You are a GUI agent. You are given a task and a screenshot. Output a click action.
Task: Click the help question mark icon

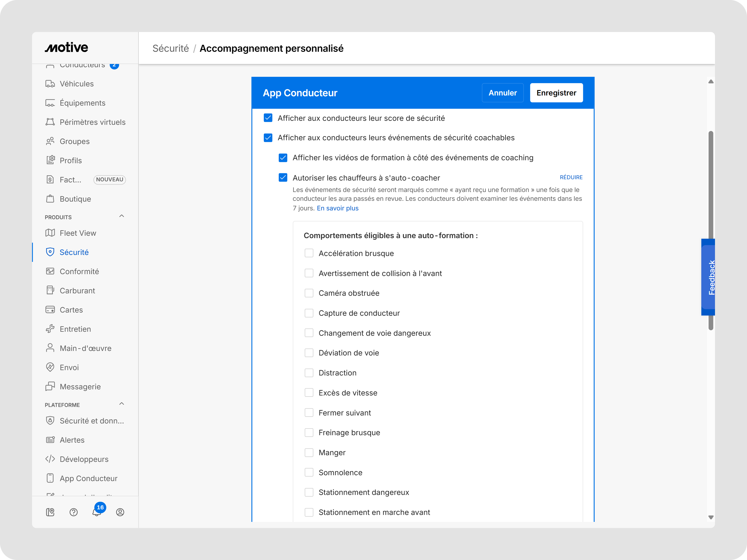tap(74, 512)
